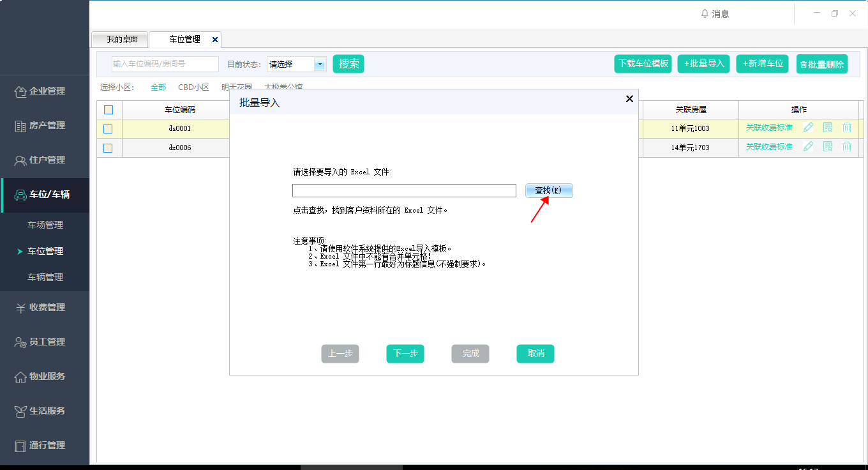
Task: Open the detail document icon for dx0006
Action: tap(828, 147)
